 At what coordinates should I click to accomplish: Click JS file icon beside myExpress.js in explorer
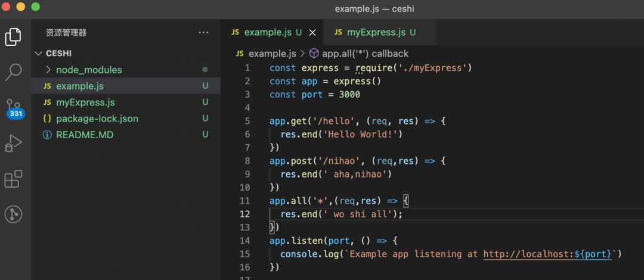point(47,102)
